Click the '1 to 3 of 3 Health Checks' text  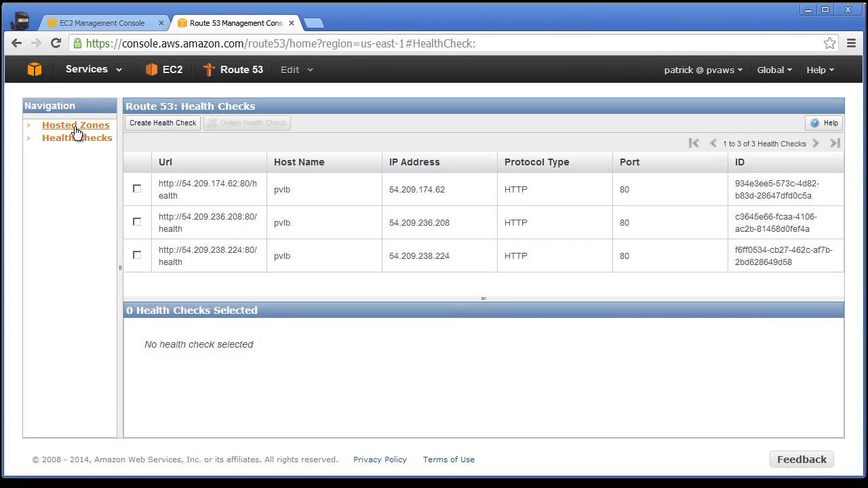[x=764, y=143]
